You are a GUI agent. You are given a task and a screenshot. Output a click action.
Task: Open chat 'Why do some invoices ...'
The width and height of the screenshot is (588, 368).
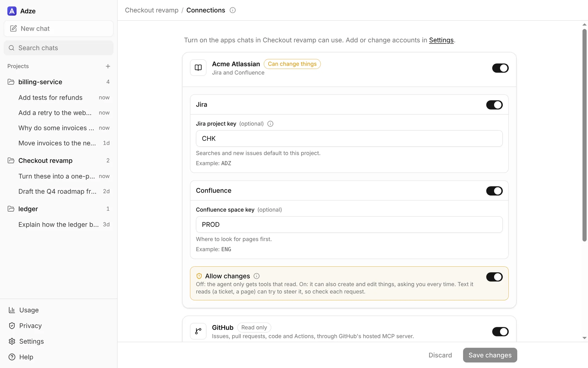(x=58, y=128)
